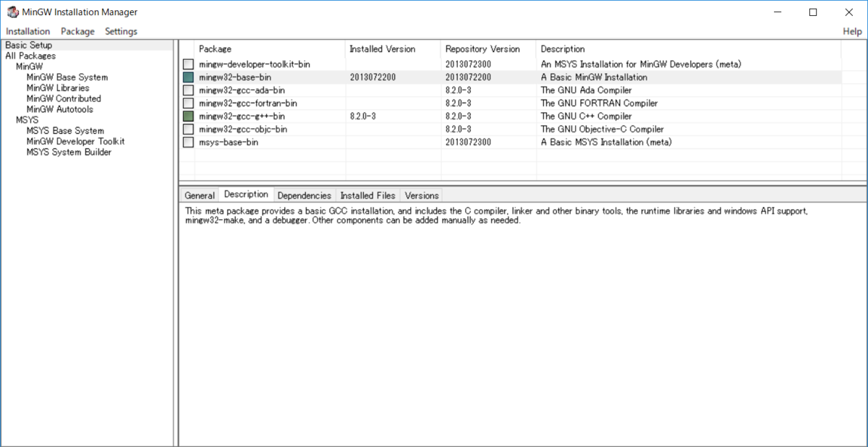
Task: Maximize the MinGW Installation Manager window
Action: coord(813,12)
